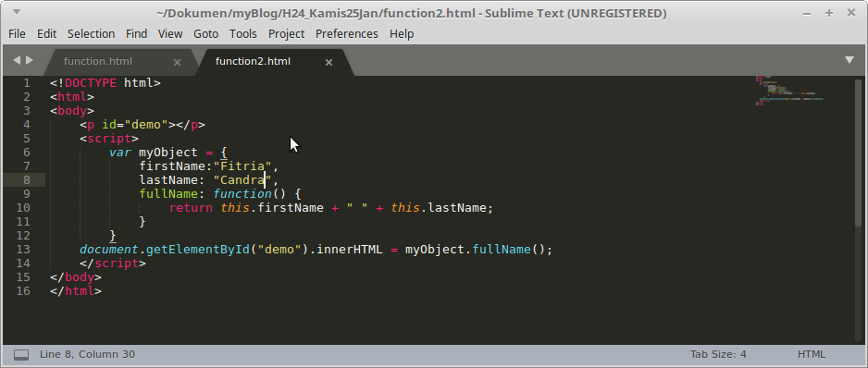Image resolution: width=868 pixels, height=368 pixels.
Task: Click the closing </body> tag
Action: click(75, 276)
